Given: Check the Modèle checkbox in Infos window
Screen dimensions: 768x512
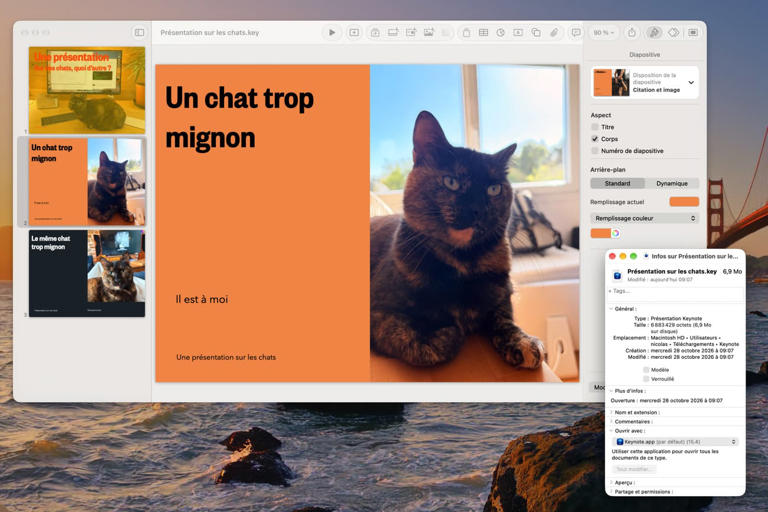Looking at the screenshot, I should point(646,370).
